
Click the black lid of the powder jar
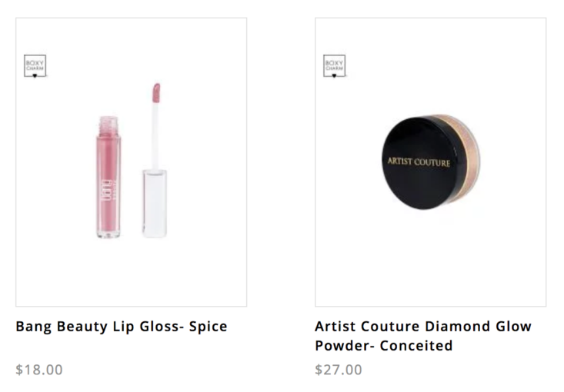coord(421,163)
